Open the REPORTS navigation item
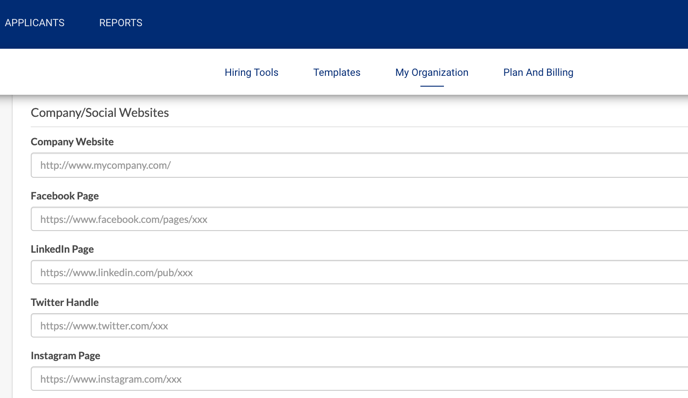This screenshot has width=688, height=398. 121,23
